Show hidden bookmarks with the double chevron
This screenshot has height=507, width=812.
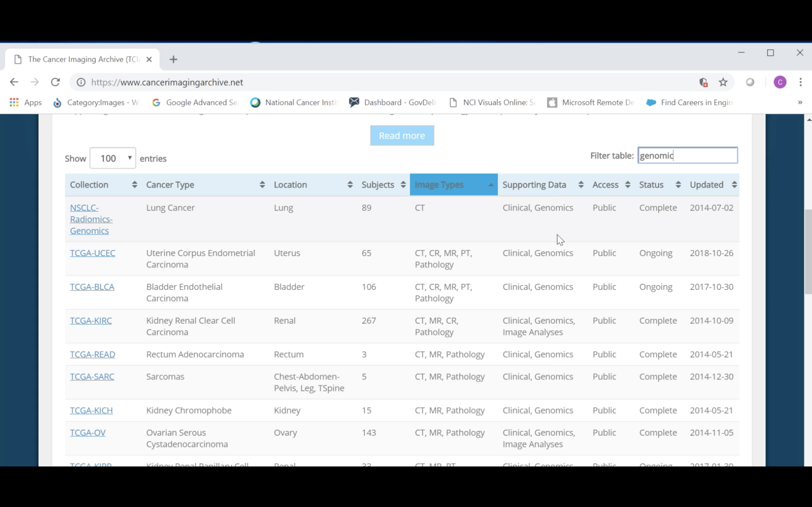click(x=800, y=102)
